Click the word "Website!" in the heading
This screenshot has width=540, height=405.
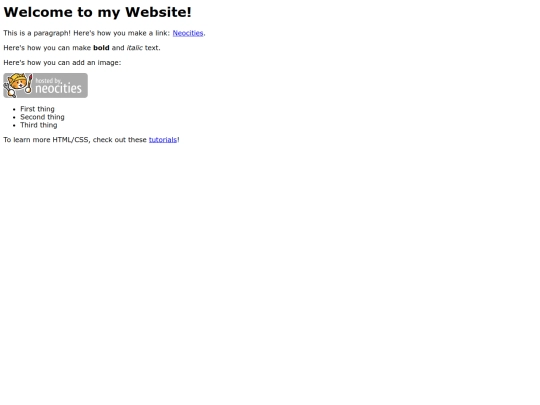158,12
